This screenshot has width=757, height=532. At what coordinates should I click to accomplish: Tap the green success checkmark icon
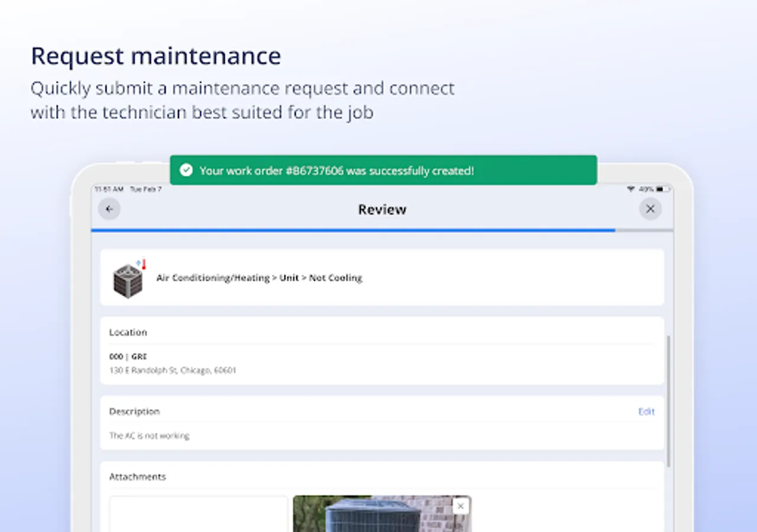coord(186,170)
